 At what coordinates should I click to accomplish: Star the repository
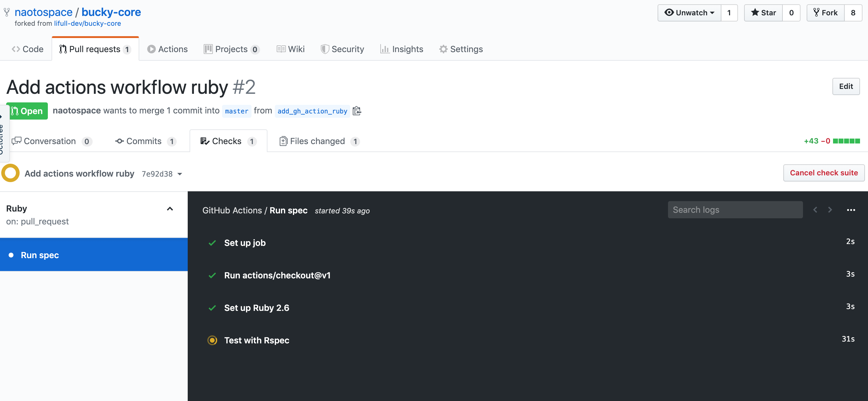(763, 13)
